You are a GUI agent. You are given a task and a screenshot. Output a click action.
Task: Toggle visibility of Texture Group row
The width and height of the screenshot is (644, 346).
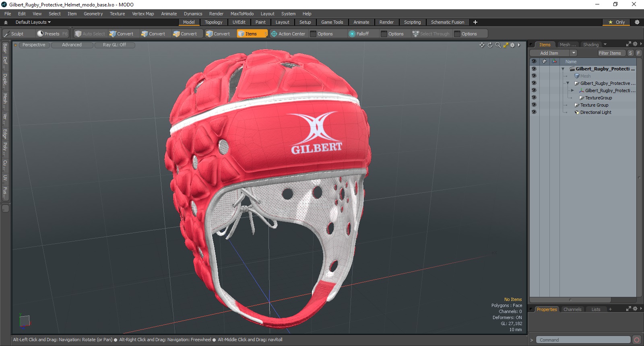(x=534, y=105)
